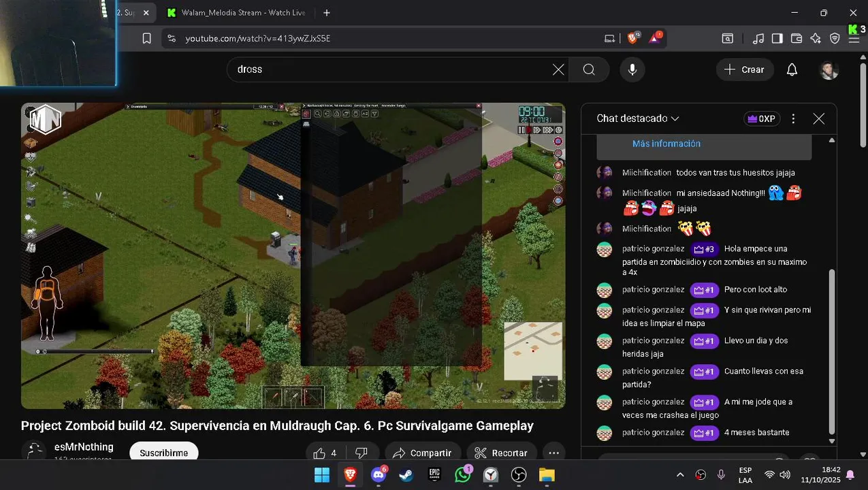Open Epic Games Launcher from taskbar
Image resolution: width=868 pixels, height=490 pixels.
click(434, 474)
